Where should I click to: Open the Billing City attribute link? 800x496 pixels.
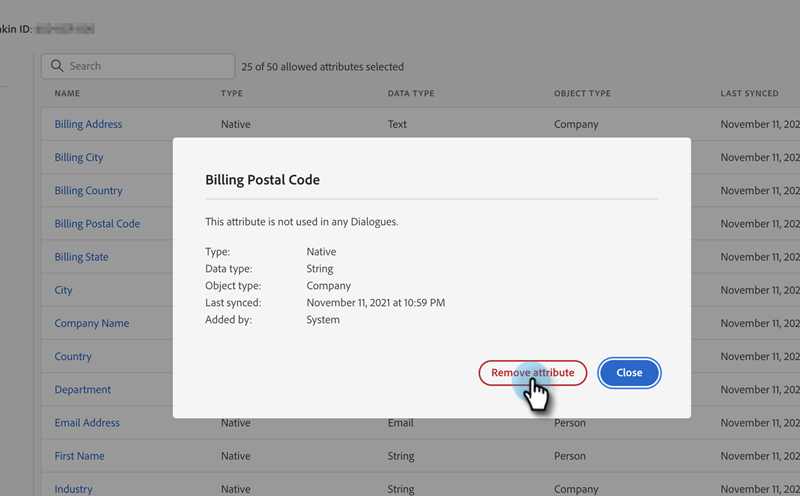pyautogui.click(x=79, y=158)
